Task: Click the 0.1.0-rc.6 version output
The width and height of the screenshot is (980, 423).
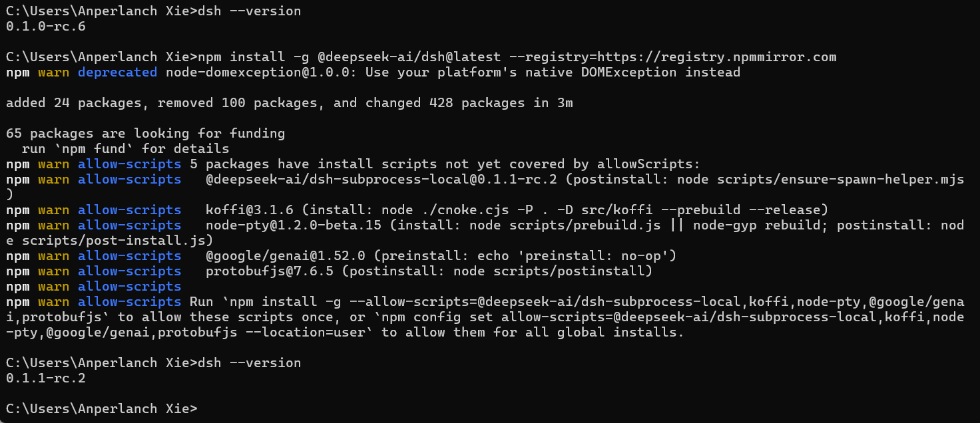Action: pos(45,27)
